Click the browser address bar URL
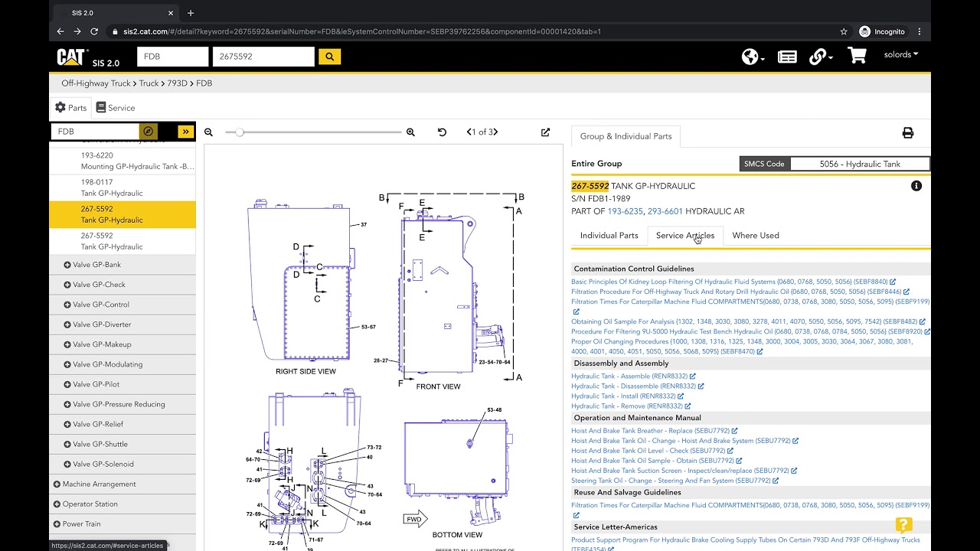This screenshot has height=551, width=980. pos(361,31)
